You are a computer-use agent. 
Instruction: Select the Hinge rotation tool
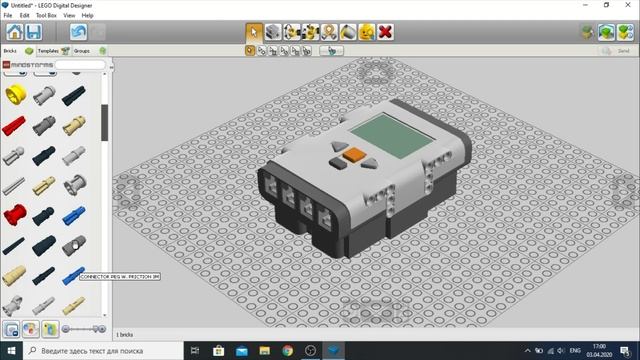tap(292, 32)
